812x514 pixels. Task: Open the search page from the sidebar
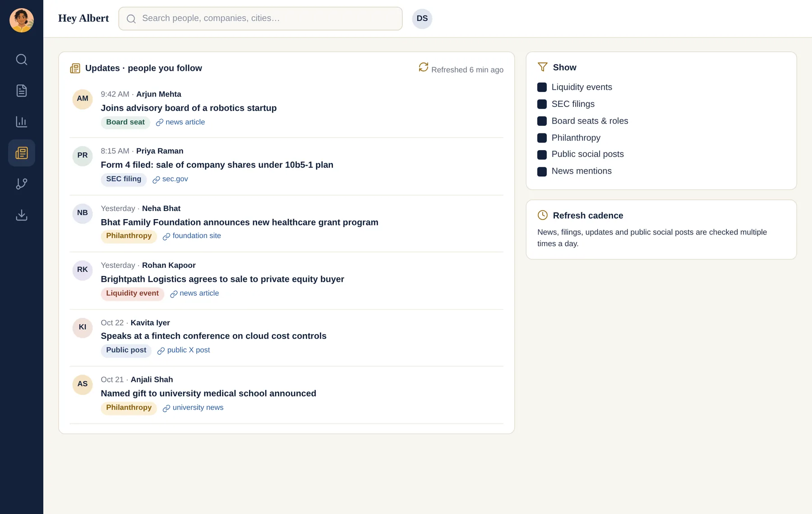[22, 60]
